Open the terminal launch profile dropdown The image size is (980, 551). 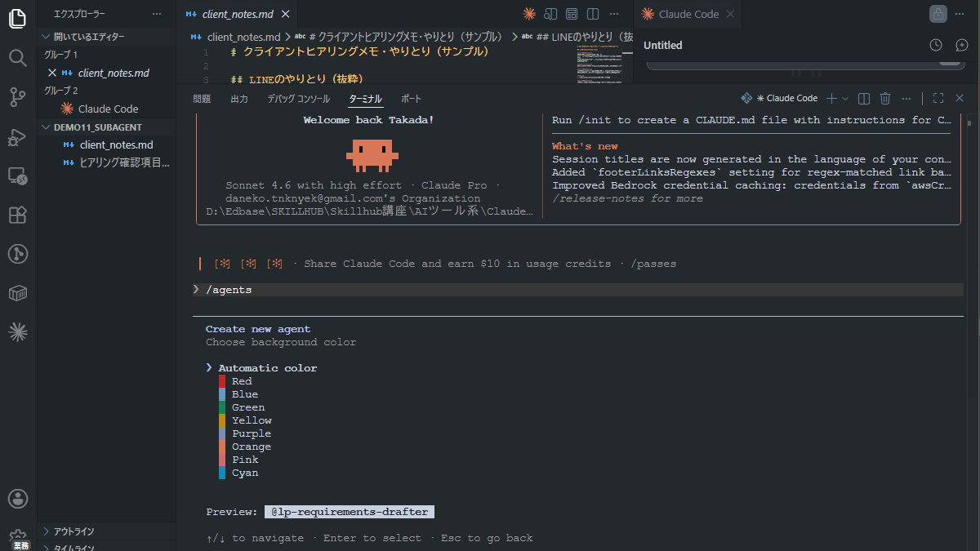(845, 98)
